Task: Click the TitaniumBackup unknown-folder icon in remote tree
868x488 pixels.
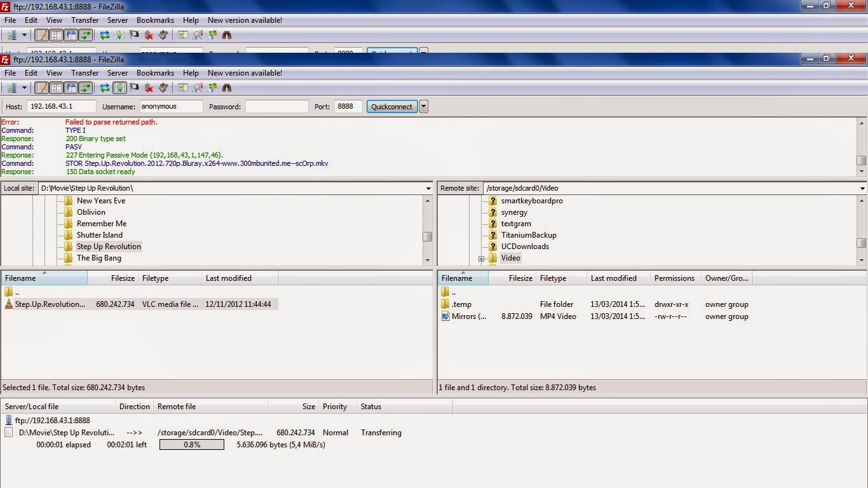Action: [x=492, y=235]
